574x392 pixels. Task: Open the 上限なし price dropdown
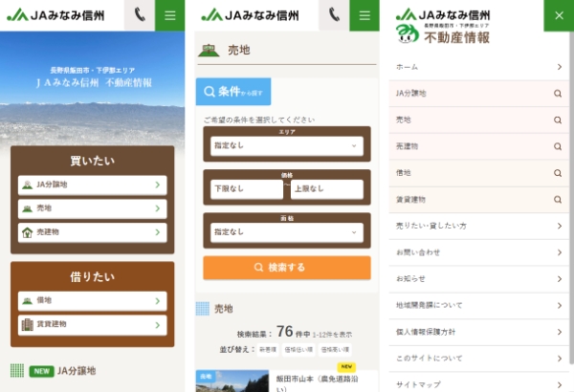[327, 189]
